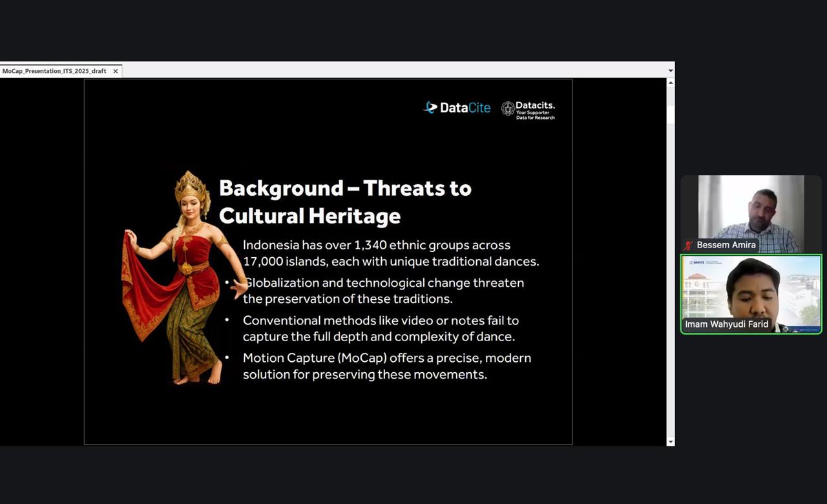Click the bullet about conventional methods like video
Image resolution: width=827 pixels, height=504 pixels.
coord(381,328)
